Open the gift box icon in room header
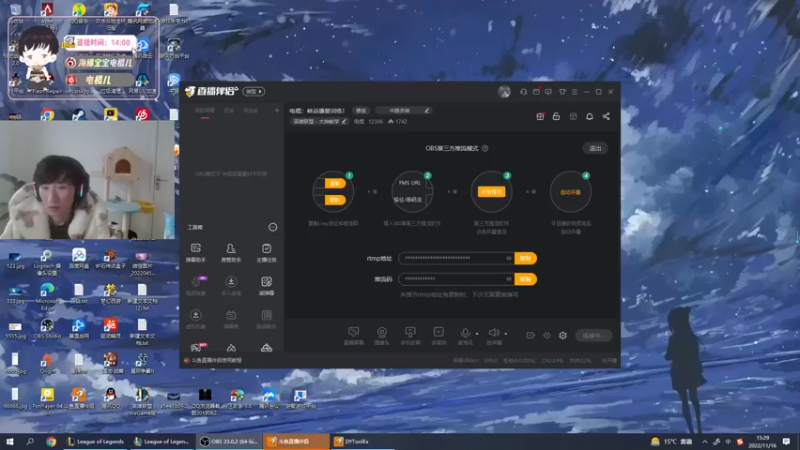 (x=540, y=116)
